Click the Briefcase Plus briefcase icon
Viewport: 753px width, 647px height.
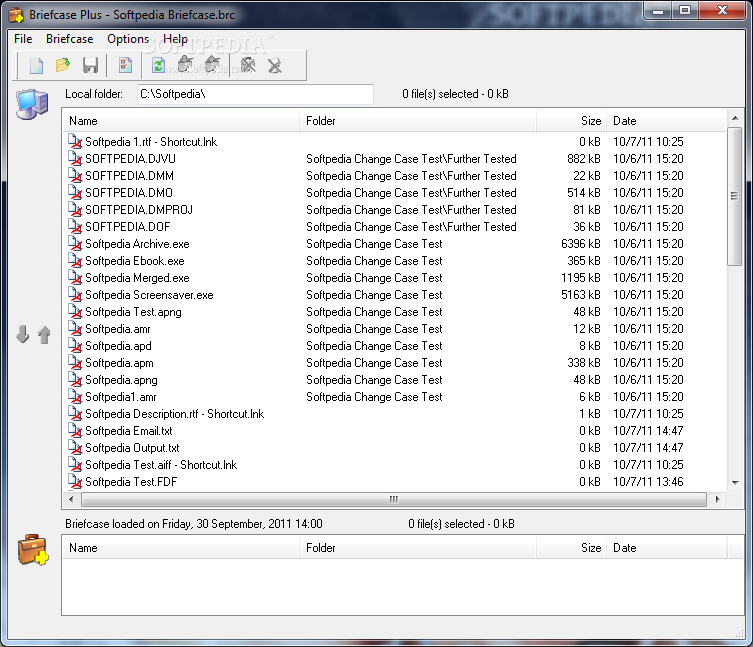pyautogui.click(x=33, y=549)
